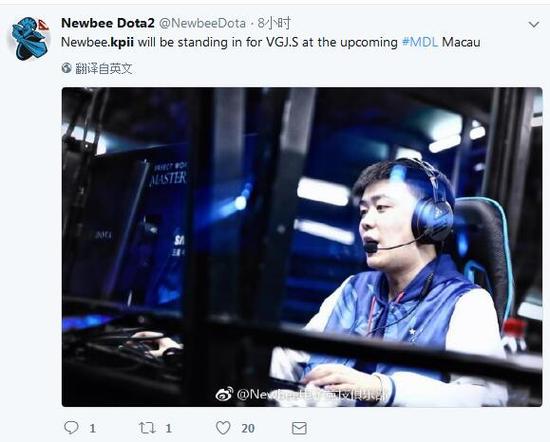The image size is (550, 442).
Task: Click the globe icon beside 翻译自英文
Action: [67, 68]
